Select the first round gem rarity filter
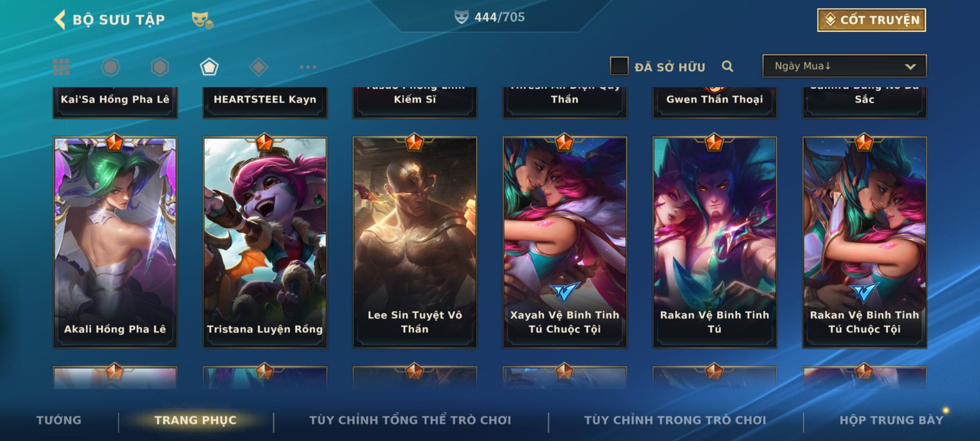The width and height of the screenshot is (980, 441). click(x=111, y=67)
